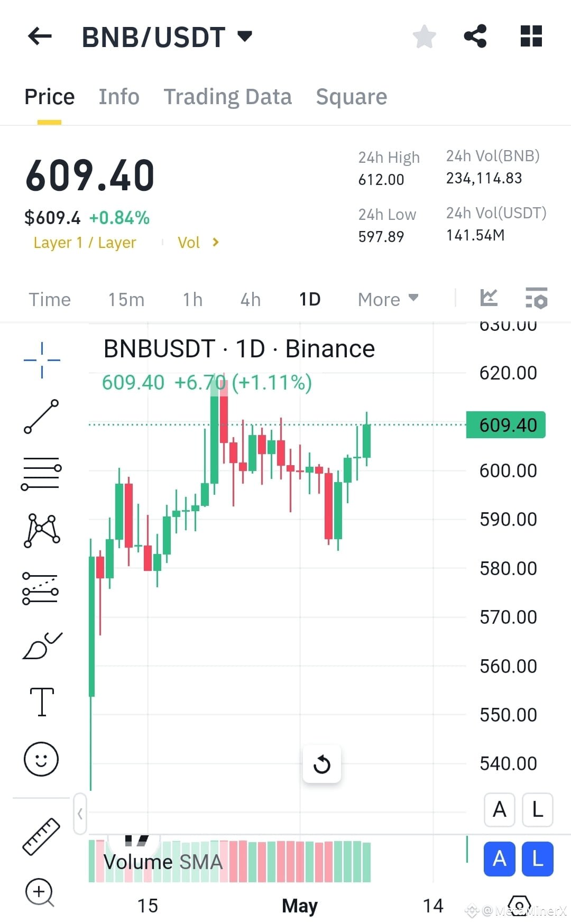The width and height of the screenshot is (571, 924).
Task: Select the 1h interval
Action: pyautogui.click(x=192, y=300)
